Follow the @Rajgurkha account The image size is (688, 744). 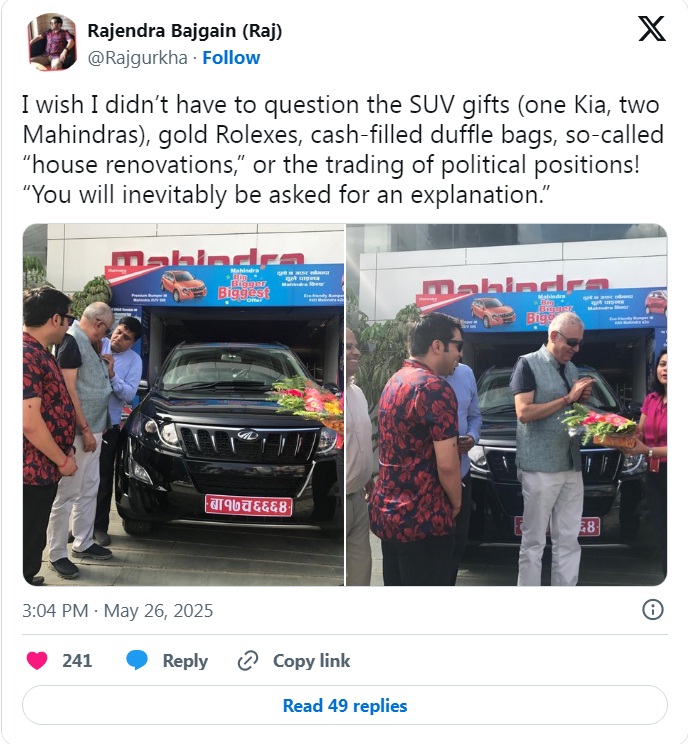coord(231,57)
